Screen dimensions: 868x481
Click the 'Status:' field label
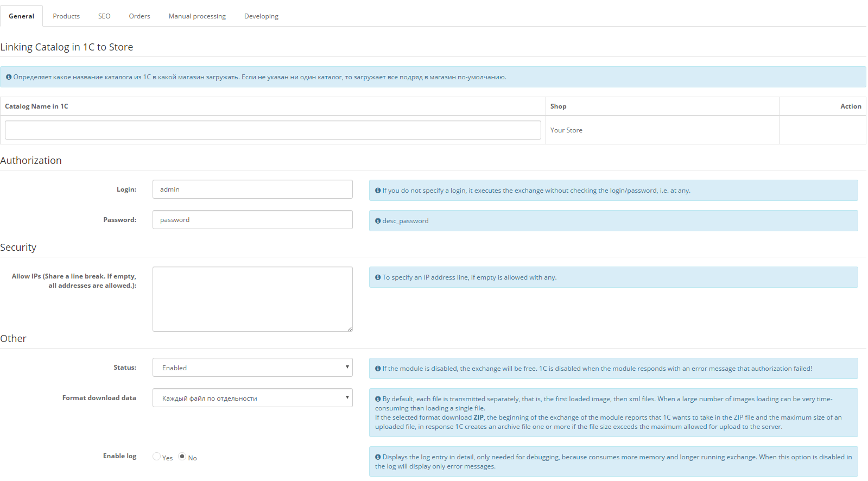(x=125, y=368)
